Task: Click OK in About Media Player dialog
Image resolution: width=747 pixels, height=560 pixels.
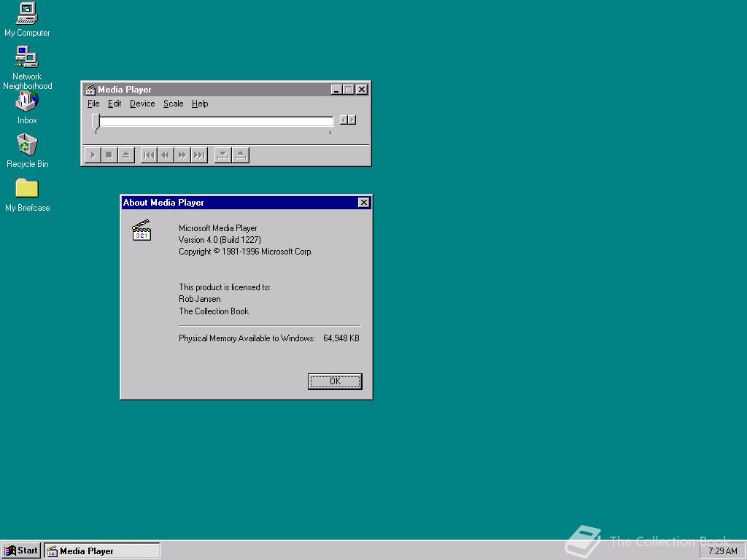Action: [335, 381]
